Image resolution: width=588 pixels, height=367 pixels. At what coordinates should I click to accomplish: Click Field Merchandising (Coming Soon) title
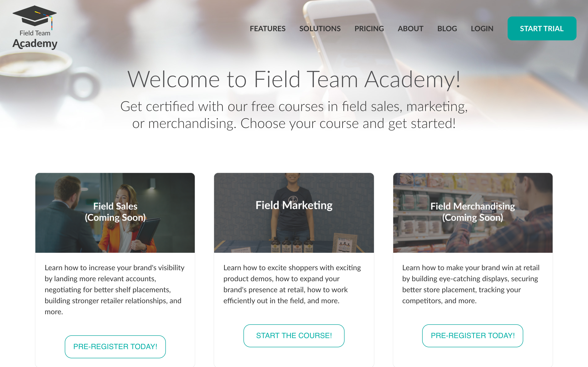[x=473, y=212]
